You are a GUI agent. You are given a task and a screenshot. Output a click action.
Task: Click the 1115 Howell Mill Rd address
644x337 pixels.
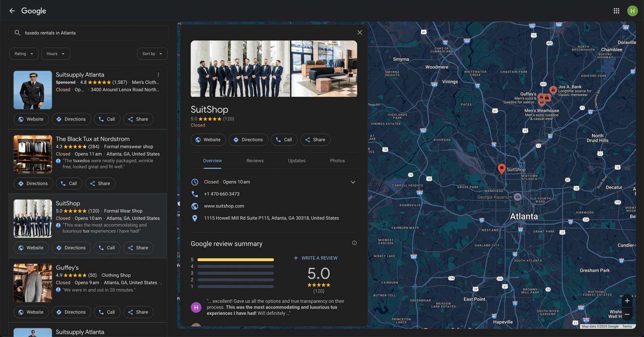pos(271,218)
